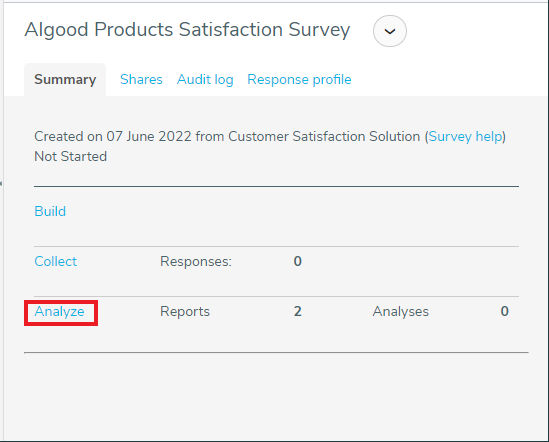Open the Collect section link
Image resolution: width=549 pixels, height=442 pixels.
click(x=55, y=261)
